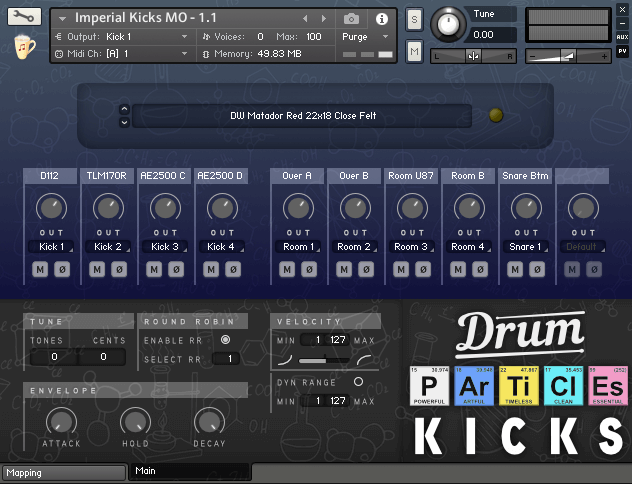Screen dimensions: 632x484
Task: Mute the instrument with header M button
Action: 414,52
